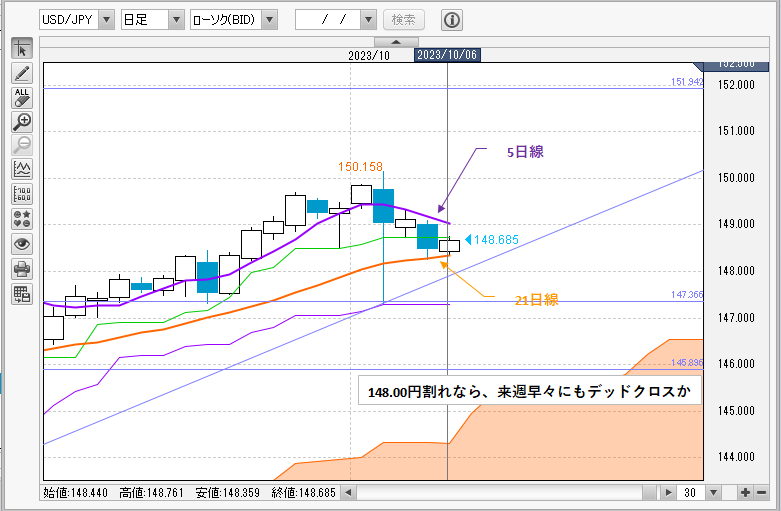
Task: Click the 151.942 horizontal line label
Action: point(687,82)
